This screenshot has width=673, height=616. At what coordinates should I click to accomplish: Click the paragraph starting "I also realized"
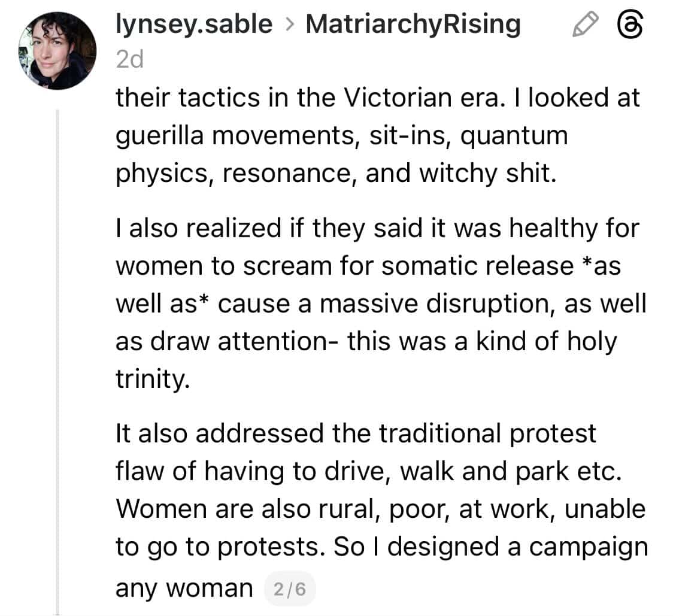(x=377, y=304)
